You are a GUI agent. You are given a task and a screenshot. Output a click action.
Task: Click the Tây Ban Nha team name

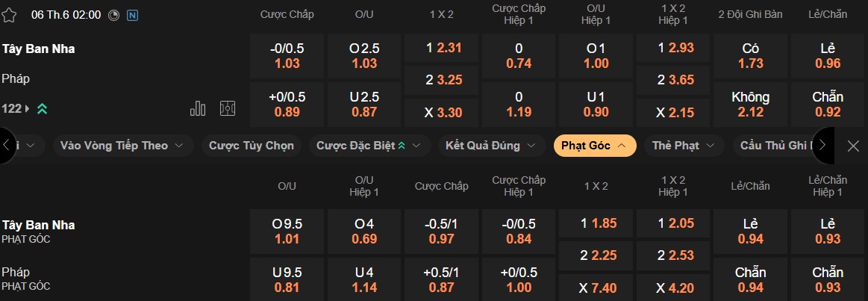coord(38,49)
